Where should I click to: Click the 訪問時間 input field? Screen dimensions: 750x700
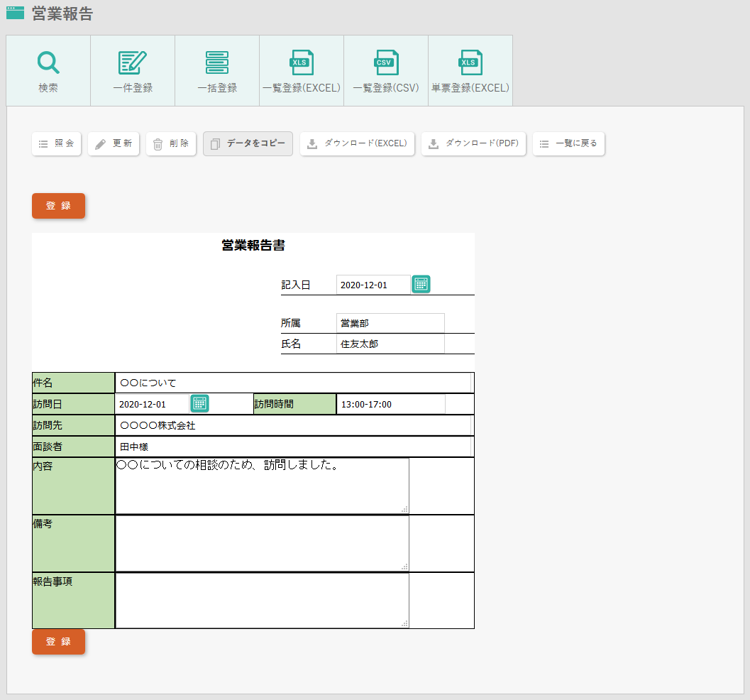click(x=391, y=404)
